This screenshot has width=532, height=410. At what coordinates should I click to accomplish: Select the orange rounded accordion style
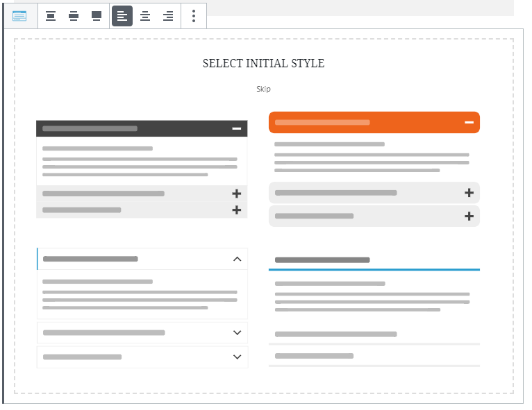pyautogui.click(x=374, y=169)
